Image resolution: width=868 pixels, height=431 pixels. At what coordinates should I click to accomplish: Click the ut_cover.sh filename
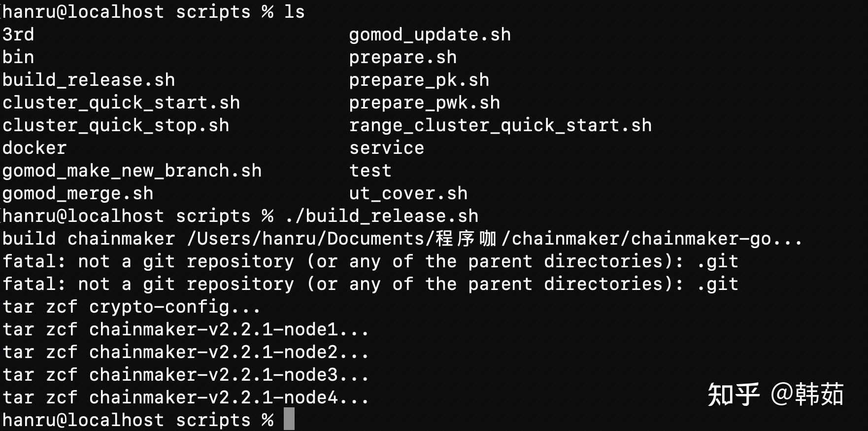pos(408,193)
